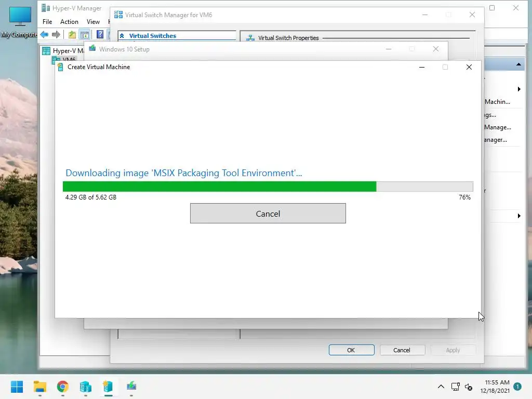Click the gs... entry in Actions pane
The image size is (532, 399).
click(x=490, y=115)
